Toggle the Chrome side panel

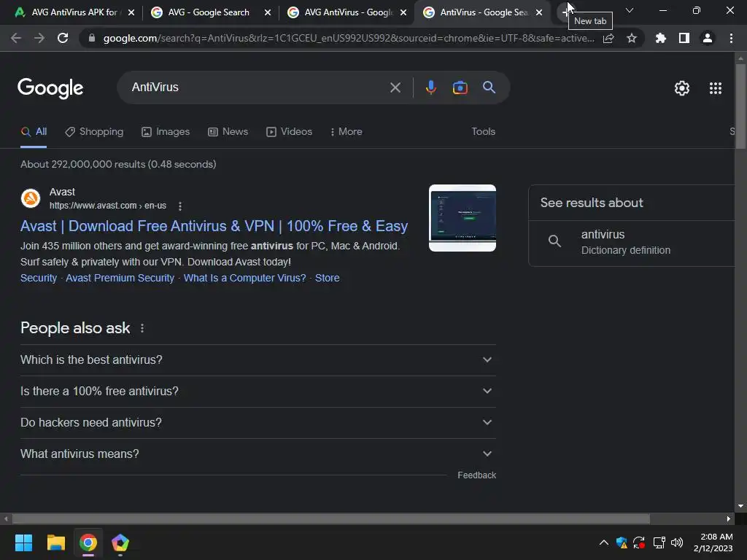(684, 38)
